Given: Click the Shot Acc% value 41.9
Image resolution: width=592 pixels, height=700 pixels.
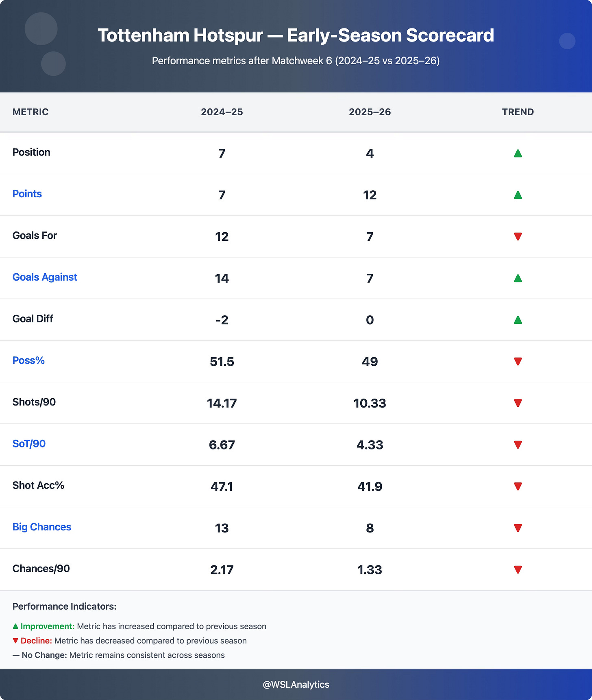Looking at the screenshot, I should point(370,486).
